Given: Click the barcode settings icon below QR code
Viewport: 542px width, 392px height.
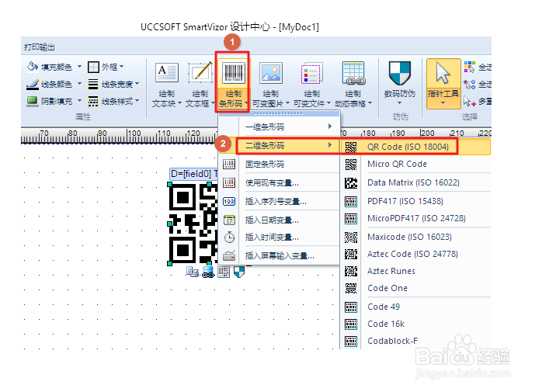Looking at the screenshot, I should [224, 272].
